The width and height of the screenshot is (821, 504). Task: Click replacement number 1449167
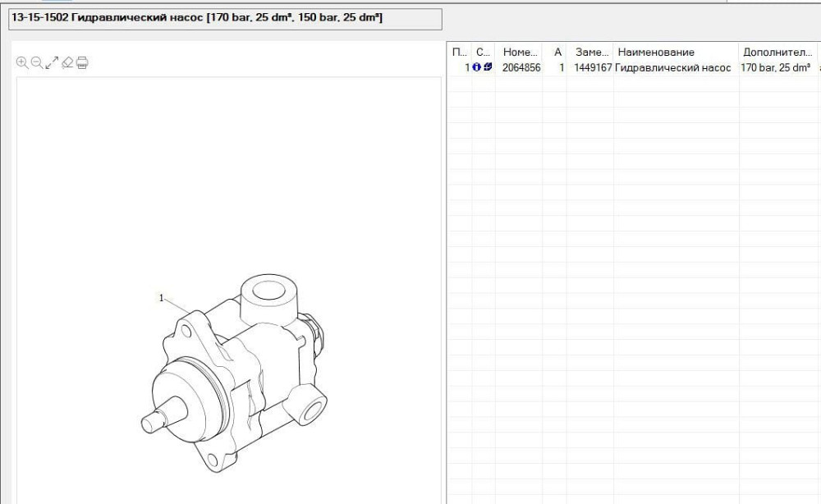593,68
